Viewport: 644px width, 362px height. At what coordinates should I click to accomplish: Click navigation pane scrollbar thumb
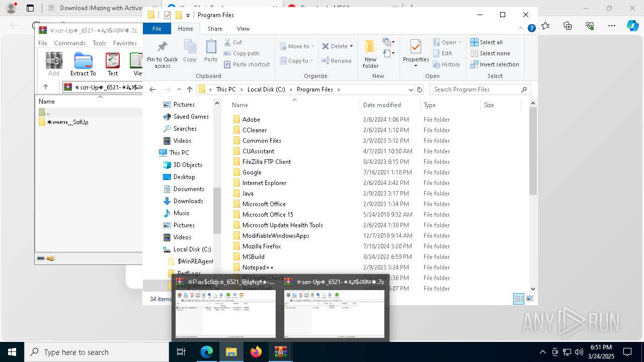point(217,211)
